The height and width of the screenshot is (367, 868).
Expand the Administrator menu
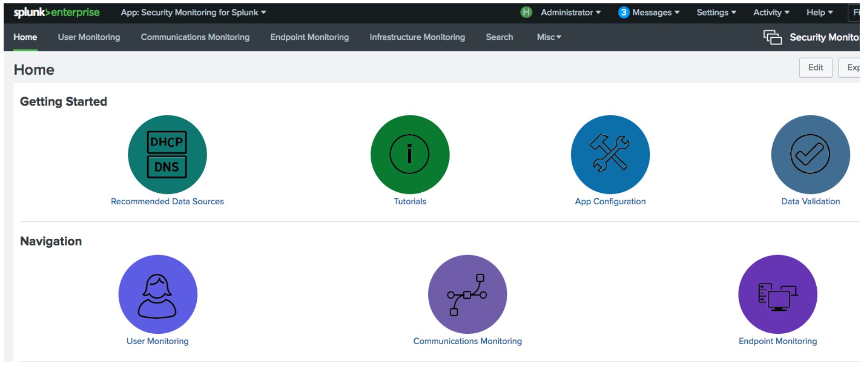tap(571, 12)
